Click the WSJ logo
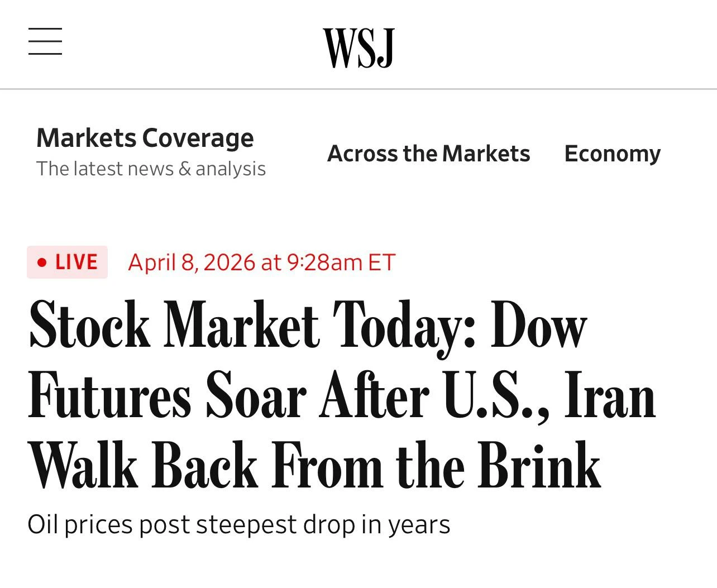717x588 pixels. click(358, 48)
